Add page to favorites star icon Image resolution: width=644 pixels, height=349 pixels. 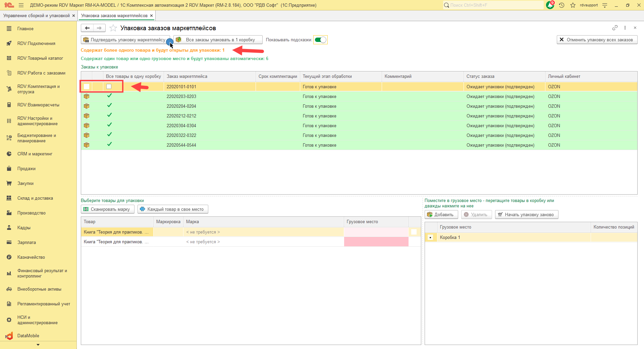click(113, 28)
